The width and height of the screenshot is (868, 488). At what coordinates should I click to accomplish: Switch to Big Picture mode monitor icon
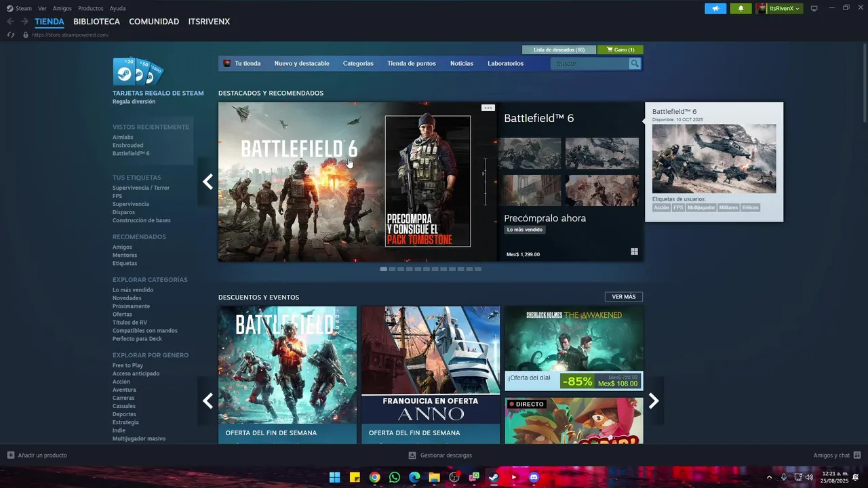click(814, 8)
